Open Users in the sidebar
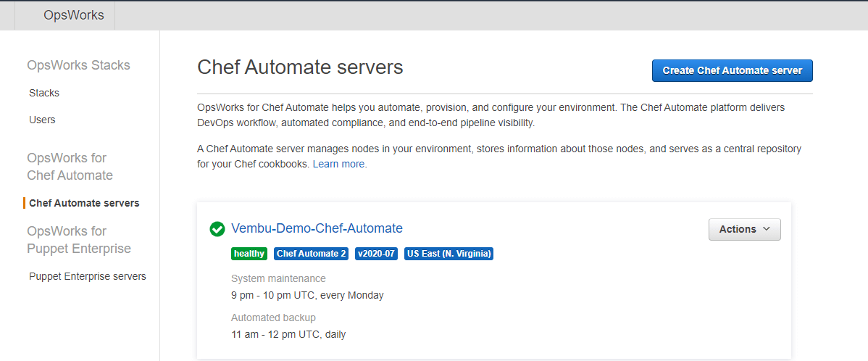This screenshot has width=868, height=361. tap(42, 120)
